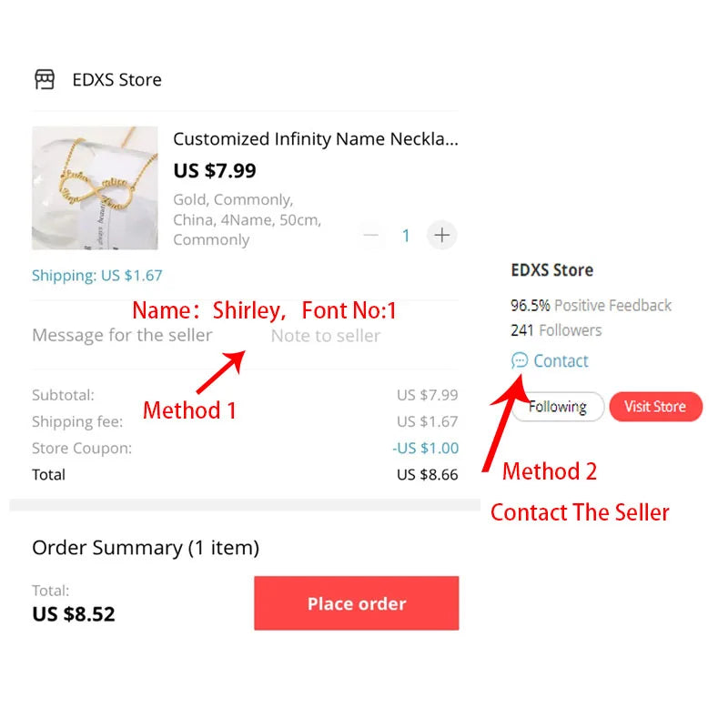This screenshot has height=728, width=728.
Task: Increase quantity with the plus button
Action: [x=441, y=236]
